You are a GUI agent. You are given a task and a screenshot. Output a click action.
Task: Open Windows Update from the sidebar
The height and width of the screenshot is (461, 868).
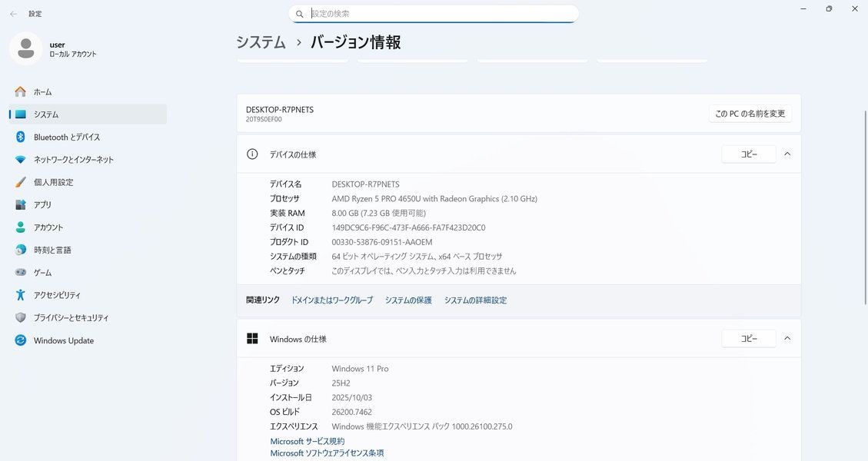click(x=21, y=340)
